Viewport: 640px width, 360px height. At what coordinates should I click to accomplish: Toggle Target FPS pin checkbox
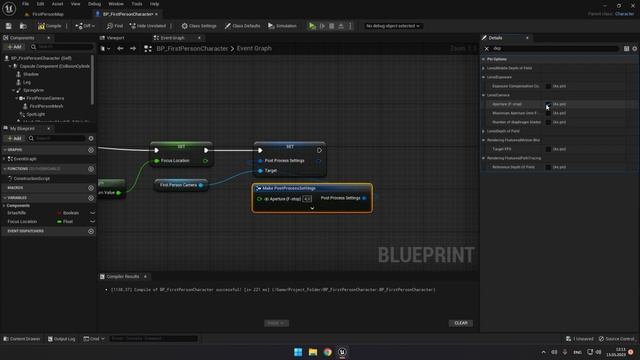(x=548, y=149)
